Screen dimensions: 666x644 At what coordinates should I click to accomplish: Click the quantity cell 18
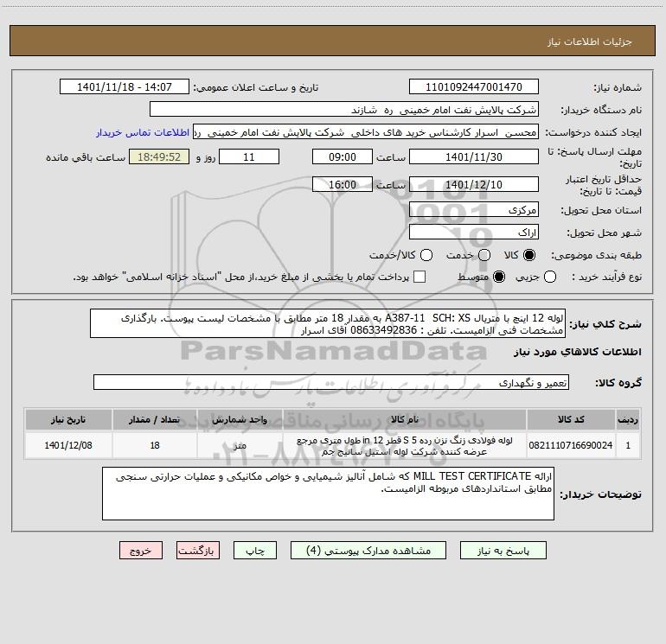click(x=155, y=445)
